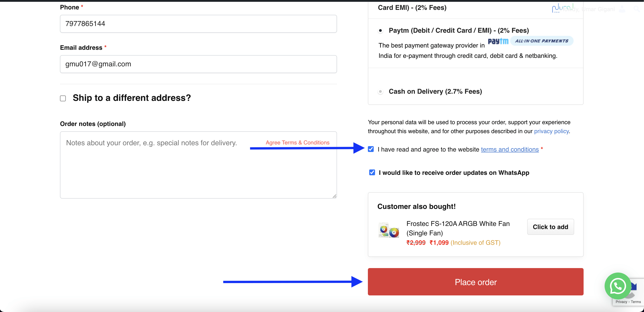The height and width of the screenshot is (312, 644).
Task: Choose Cash on Delivery payment method
Action: (x=380, y=92)
